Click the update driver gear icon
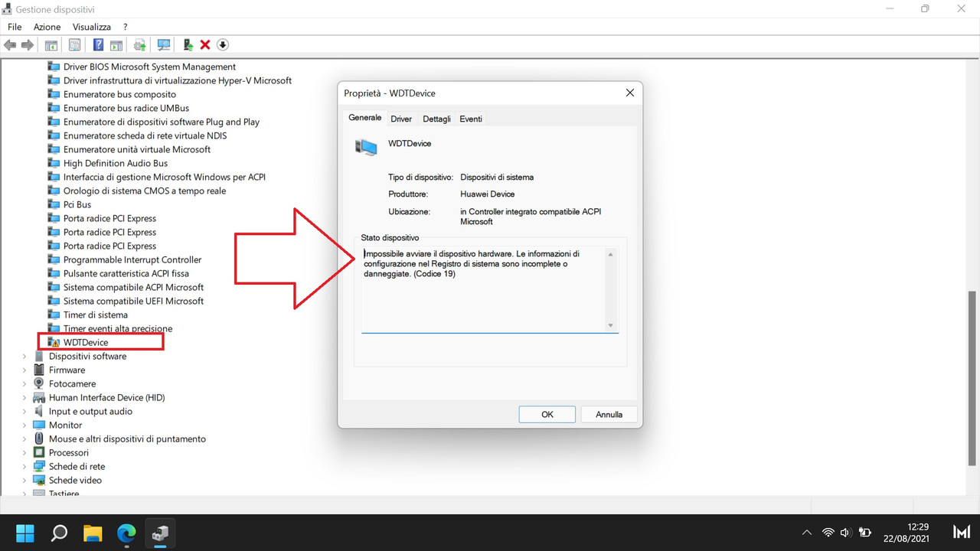This screenshot has width=980, height=551. click(x=140, y=45)
